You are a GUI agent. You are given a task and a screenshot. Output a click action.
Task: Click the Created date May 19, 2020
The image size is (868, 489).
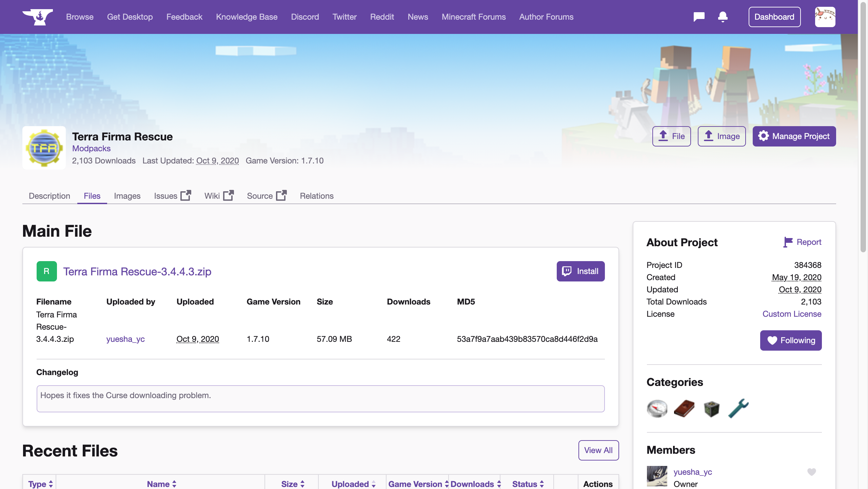tap(796, 277)
